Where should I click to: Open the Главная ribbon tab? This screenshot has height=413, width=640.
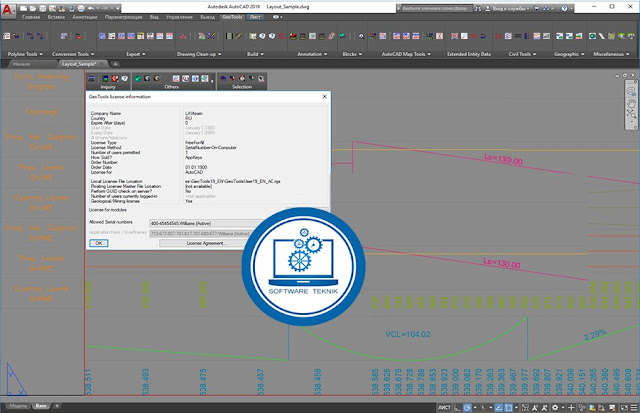[31, 17]
